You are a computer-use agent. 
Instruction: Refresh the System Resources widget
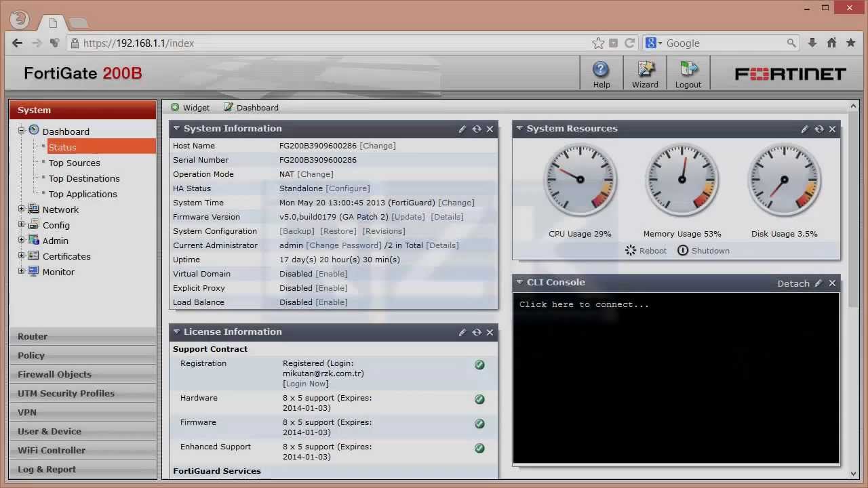point(819,129)
